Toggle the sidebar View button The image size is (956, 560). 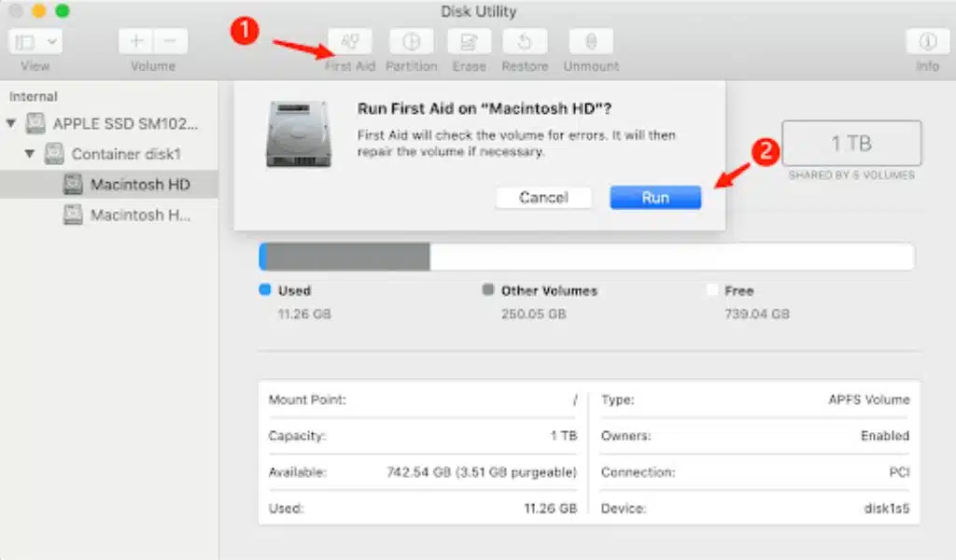(x=24, y=42)
